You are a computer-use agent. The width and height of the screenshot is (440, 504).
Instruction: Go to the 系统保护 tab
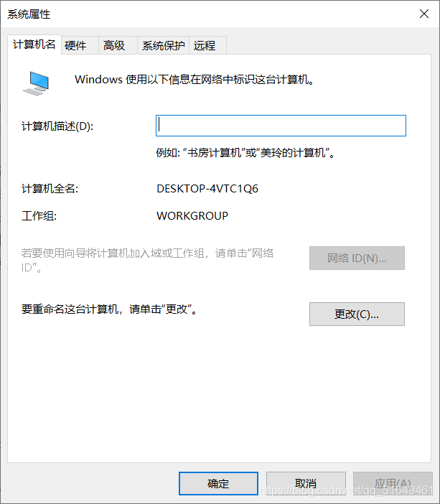click(x=163, y=45)
